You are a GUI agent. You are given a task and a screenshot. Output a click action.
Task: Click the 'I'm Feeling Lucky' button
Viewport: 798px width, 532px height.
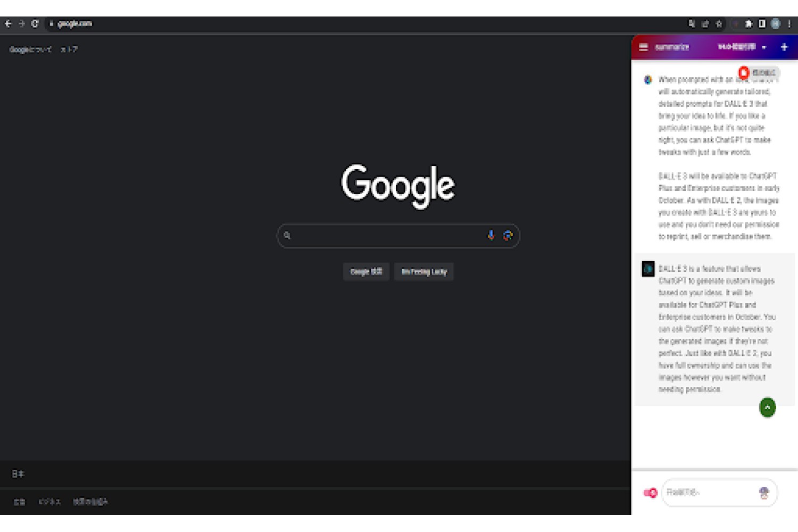[x=424, y=272]
